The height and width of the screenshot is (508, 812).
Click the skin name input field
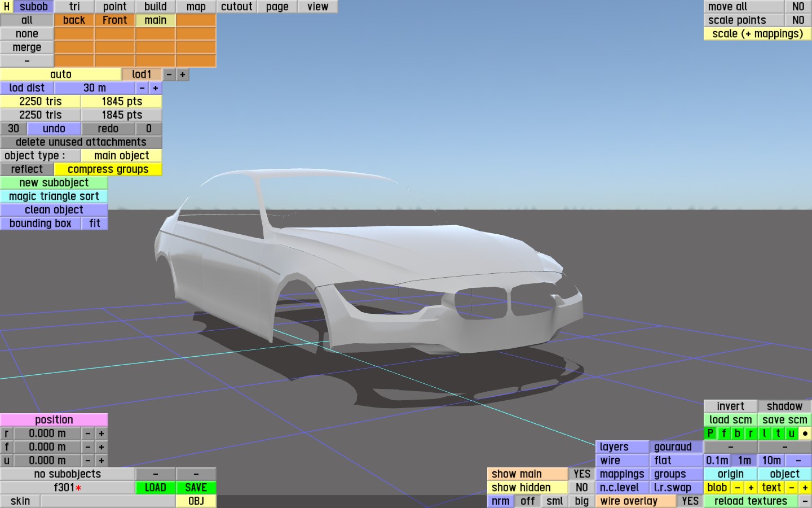click(108, 501)
